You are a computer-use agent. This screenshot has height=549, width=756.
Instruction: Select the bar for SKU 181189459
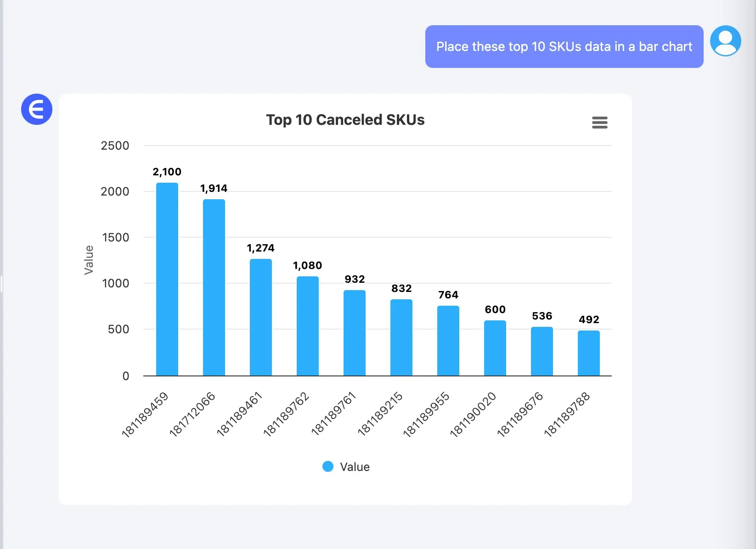point(167,280)
